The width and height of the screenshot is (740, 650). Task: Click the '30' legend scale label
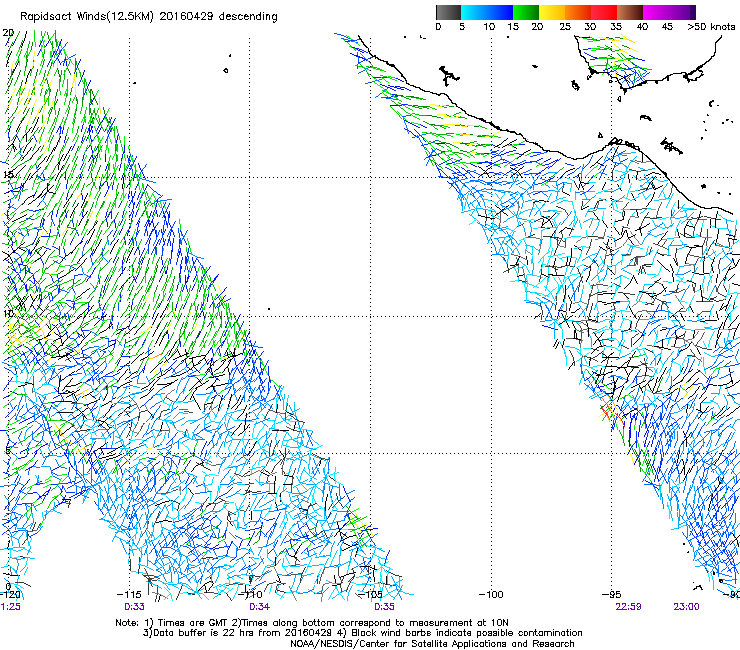click(590, 27)
